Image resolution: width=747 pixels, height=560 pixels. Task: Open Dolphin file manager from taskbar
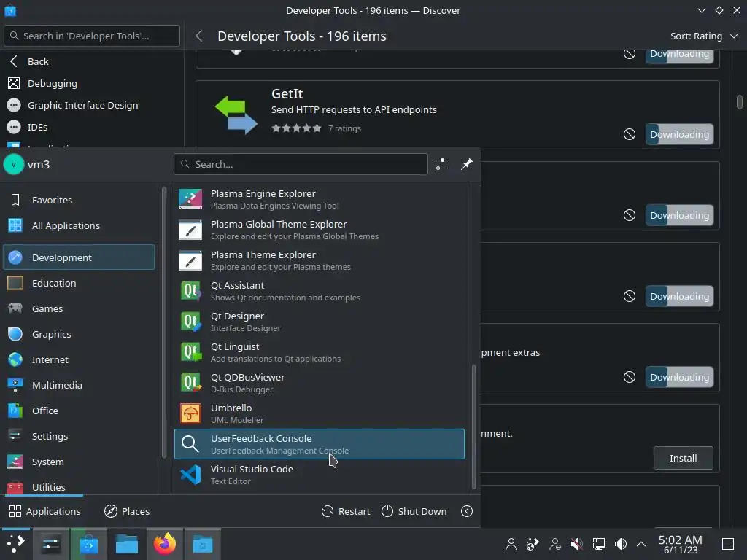127,544
